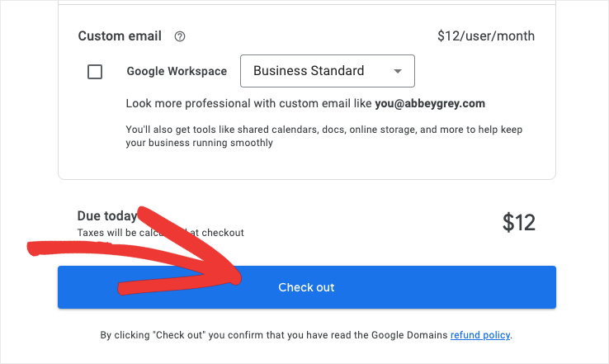Viewport: 609px width, 364px height.
Task: Click the Custom email help icon
Action: [179, 36]
